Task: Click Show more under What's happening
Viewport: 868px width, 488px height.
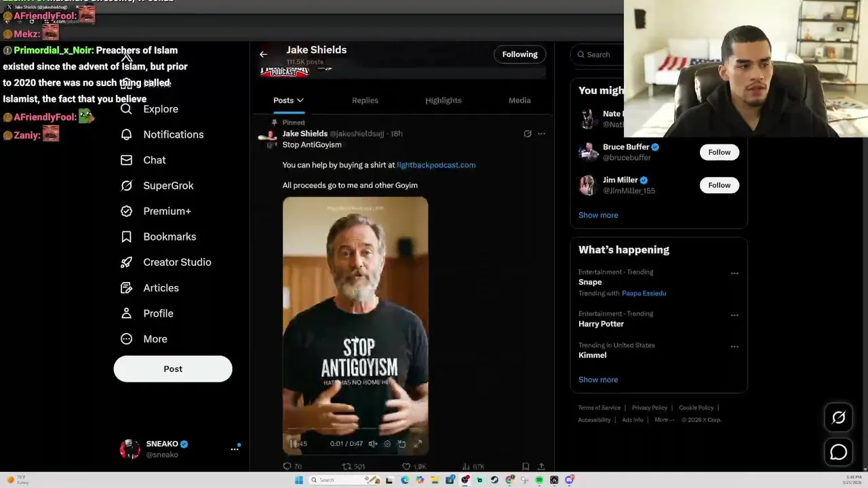Action: [598, 380]
